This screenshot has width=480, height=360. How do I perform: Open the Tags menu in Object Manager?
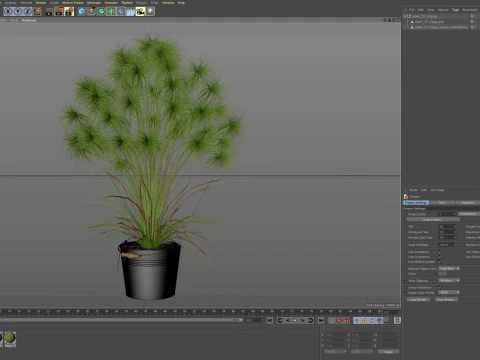pos(455,10)
